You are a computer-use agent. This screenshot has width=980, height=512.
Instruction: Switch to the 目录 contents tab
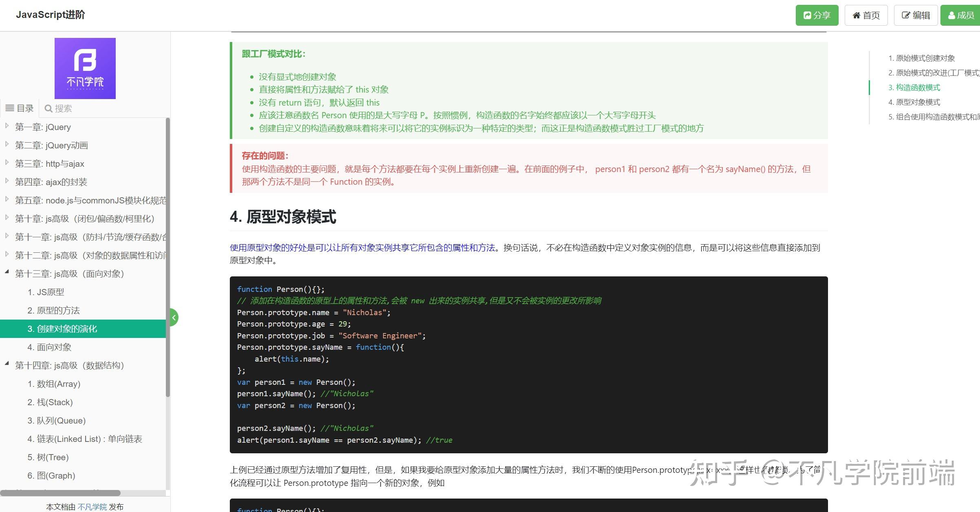(x=20, y=108)
